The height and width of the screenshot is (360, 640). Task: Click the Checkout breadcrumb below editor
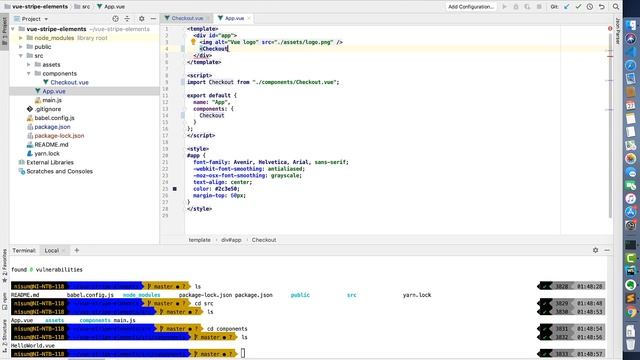point(264,240)
